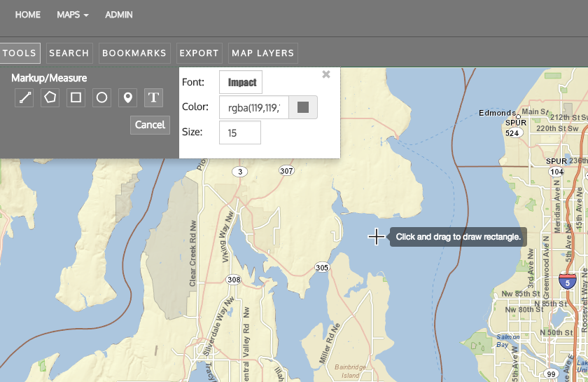Select the rectangle markup tool

pos(76,98)
